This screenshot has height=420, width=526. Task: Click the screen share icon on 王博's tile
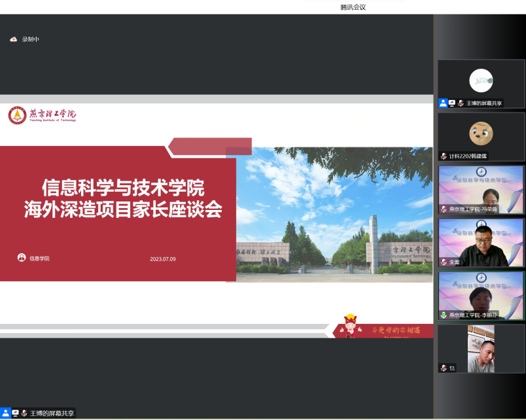click(x=451, y=103)
